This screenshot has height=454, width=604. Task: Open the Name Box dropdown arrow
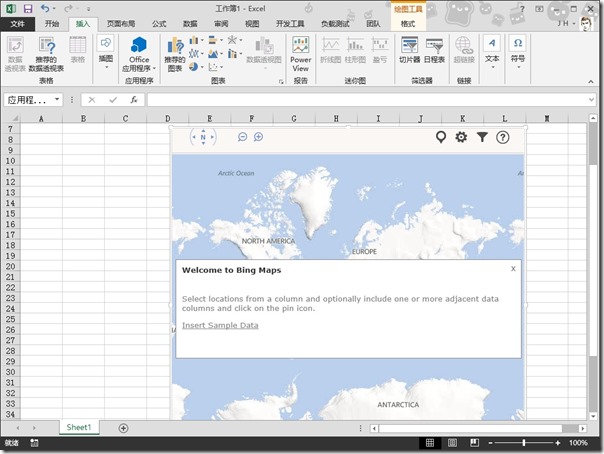(x=57, y=99)
